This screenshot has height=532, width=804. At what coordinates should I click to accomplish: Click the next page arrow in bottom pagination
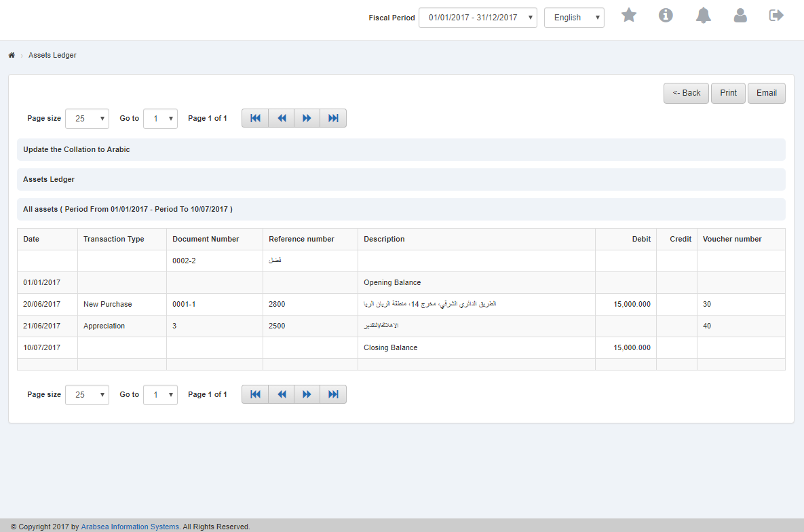307,394
